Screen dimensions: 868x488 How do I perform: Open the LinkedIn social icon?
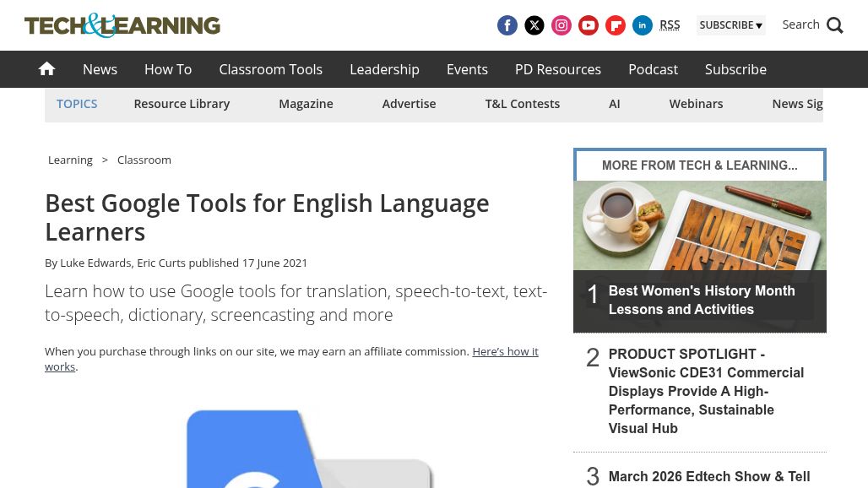tap(643, 25)
